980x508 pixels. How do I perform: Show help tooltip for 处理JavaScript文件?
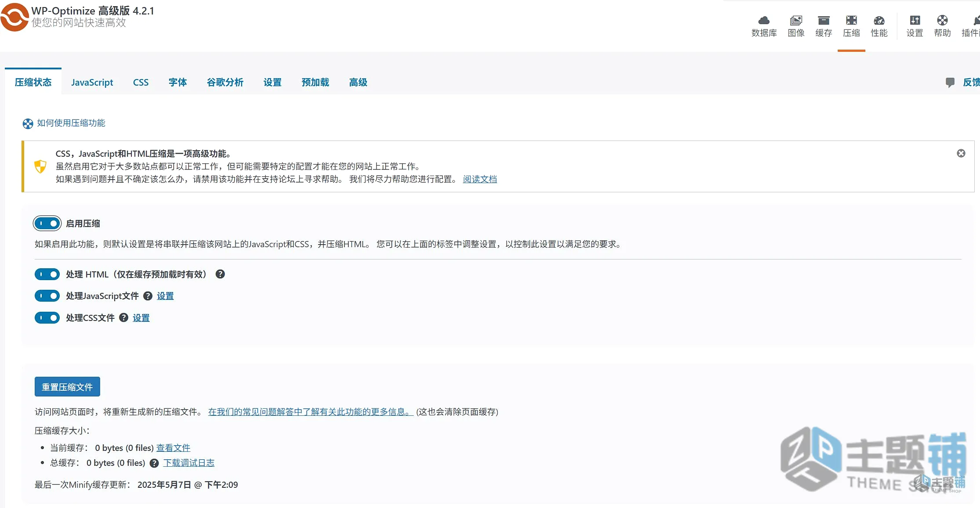[x=148, y=296]
